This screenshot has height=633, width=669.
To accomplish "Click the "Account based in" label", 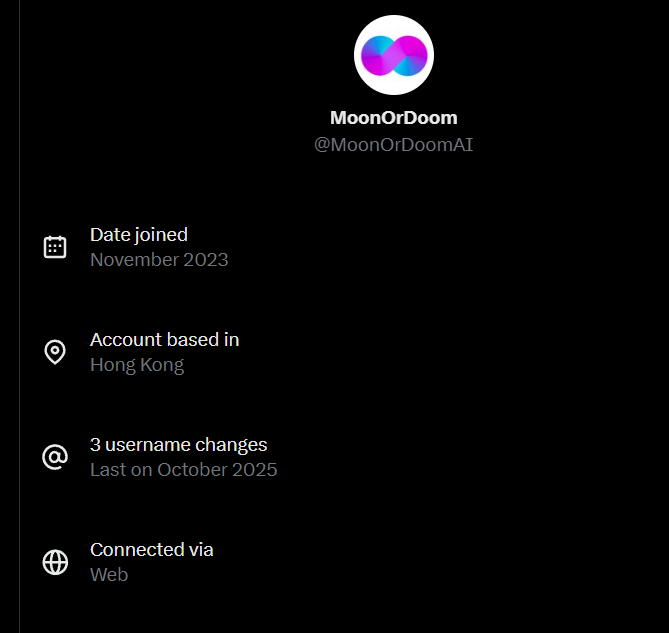I will click(164, 340).
